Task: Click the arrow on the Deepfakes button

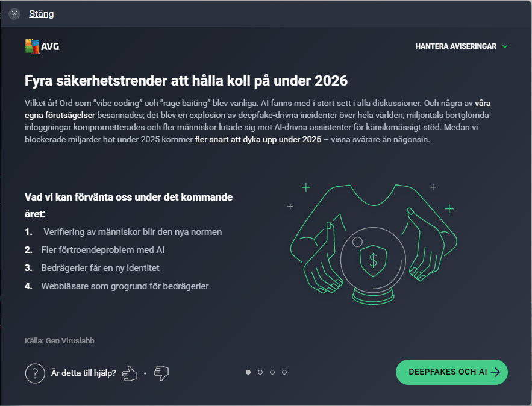Action: (x=495, y=372)
